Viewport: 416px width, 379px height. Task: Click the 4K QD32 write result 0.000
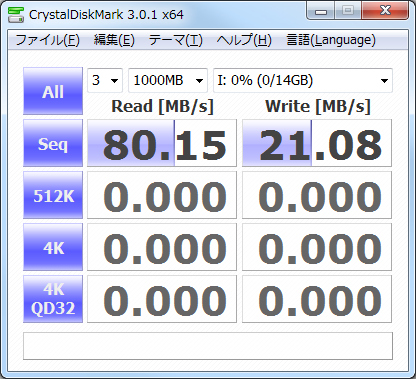pos(317,299)
